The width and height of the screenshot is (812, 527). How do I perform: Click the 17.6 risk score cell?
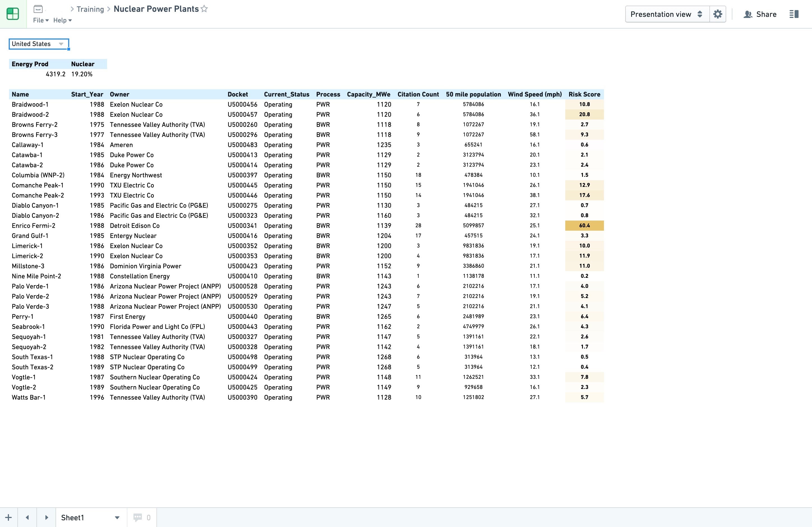click(x=584, y=195)
